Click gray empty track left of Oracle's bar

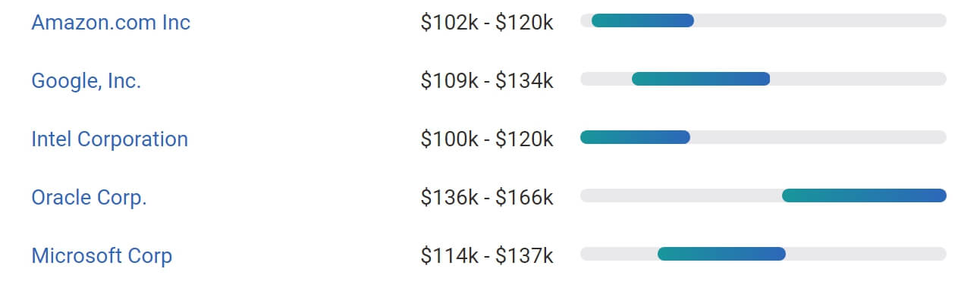point(681,195)
